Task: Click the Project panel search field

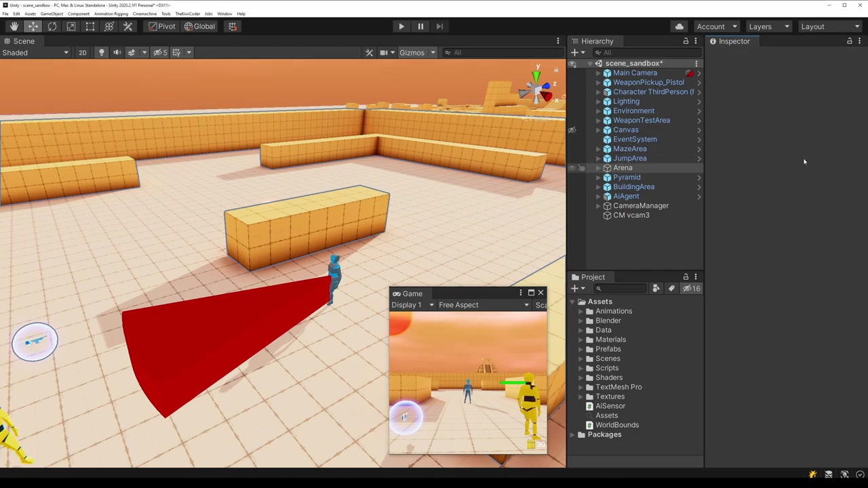Action: click(x=620, y=289)
